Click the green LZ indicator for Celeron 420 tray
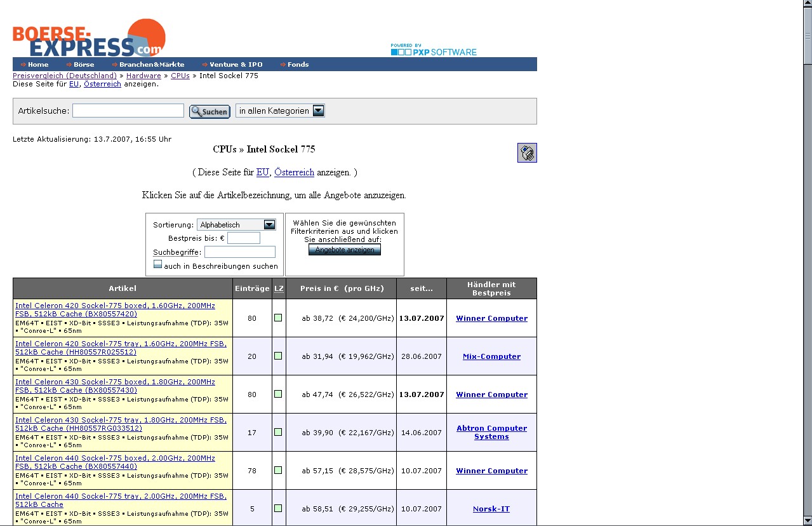The height and width of the screenshot is (526, 812). coord(278,356)
